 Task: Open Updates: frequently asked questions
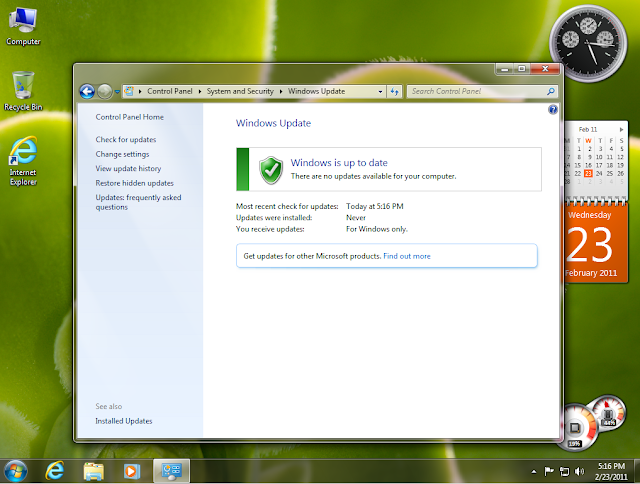tap(138, 202)
